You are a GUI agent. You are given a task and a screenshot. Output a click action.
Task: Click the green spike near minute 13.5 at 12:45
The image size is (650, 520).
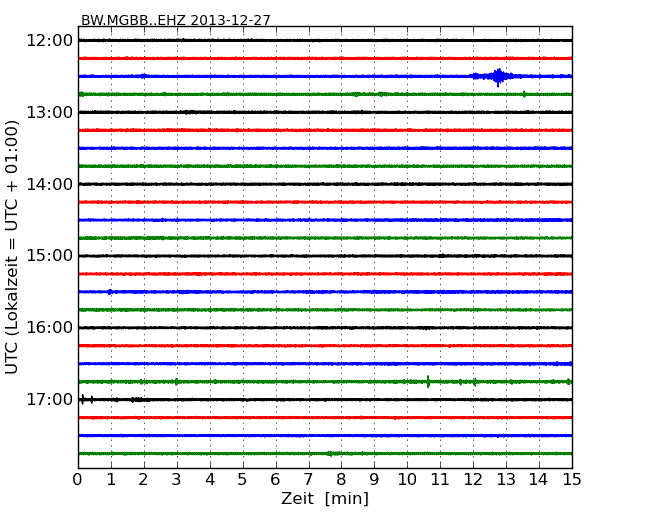click(524, 94)
